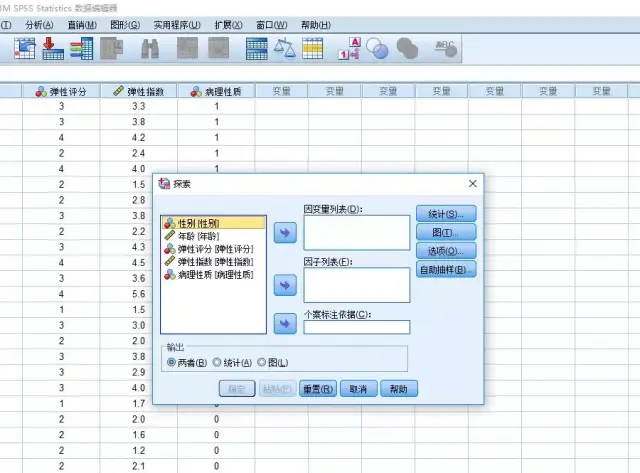Select 弹性评分 [弹性评分] in variable list
640x473 pixels.
click(213, 249)
